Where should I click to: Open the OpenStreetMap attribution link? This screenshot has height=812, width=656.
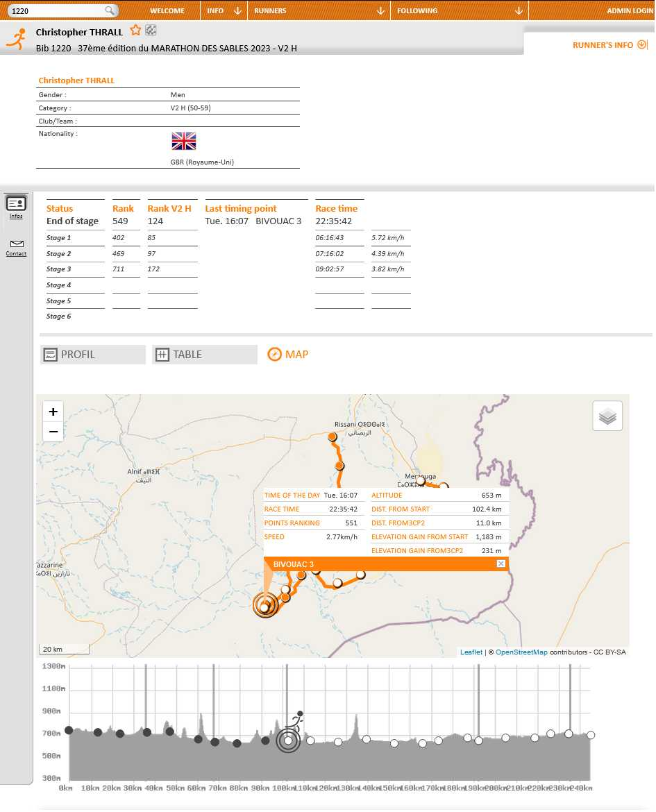[521, 652]
